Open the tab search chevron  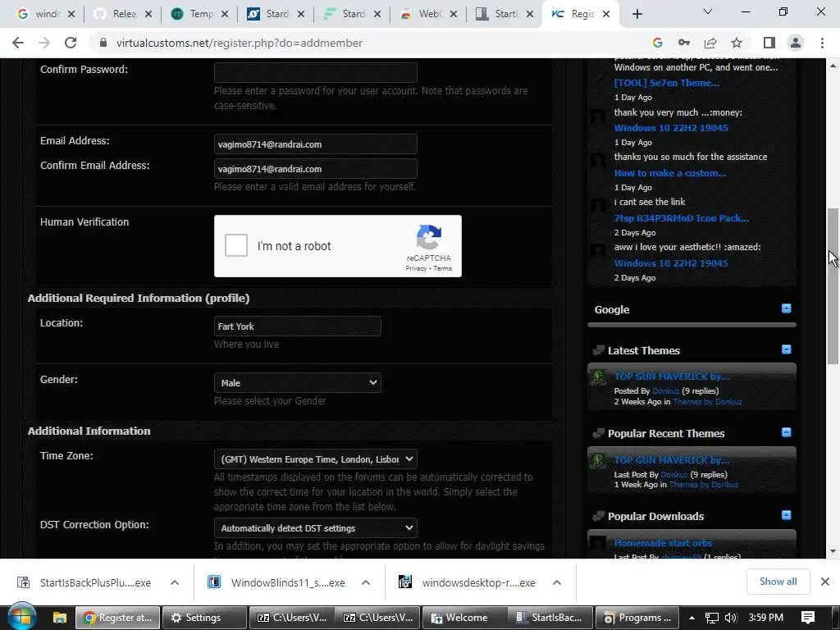click(x=708, y=11)
